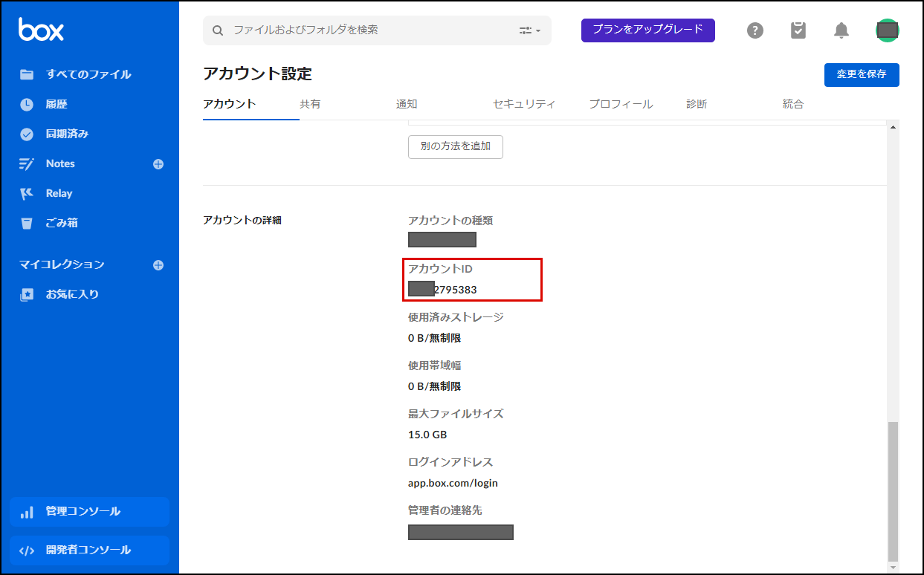Click the 別の方法を追加 button
Image resolution: width=924 pixels, height=575 pixels.
click(x=455, y=146)
